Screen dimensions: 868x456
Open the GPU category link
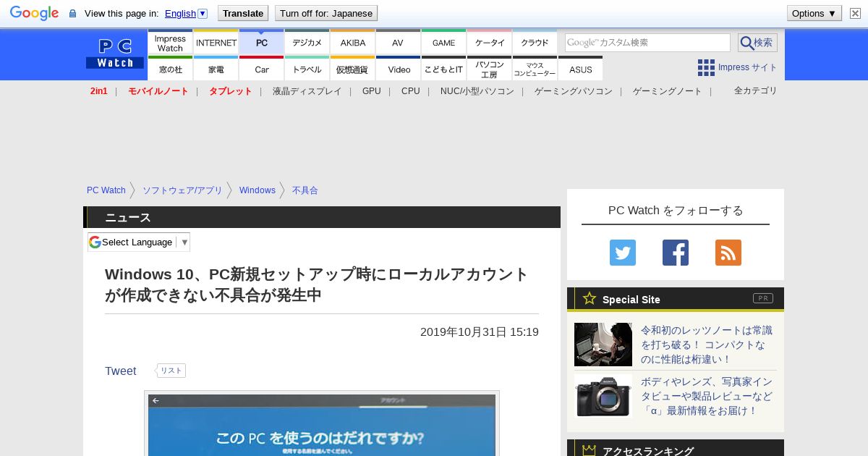pos(372,91)
